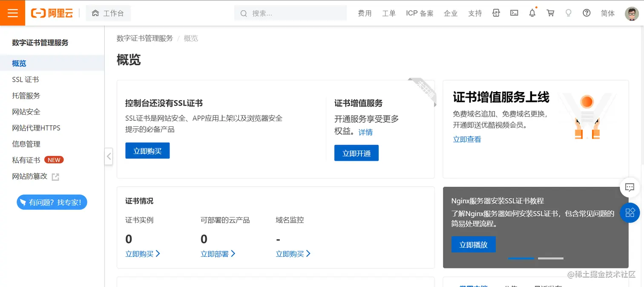Click 立即购买 under 域名监控

point(293,254)
